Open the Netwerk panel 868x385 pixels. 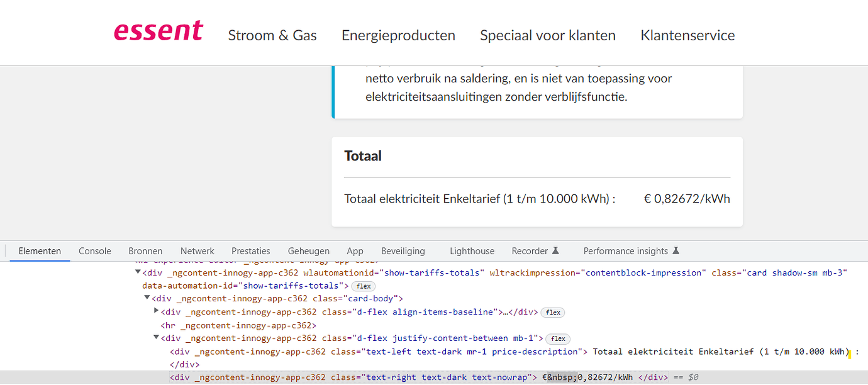pyautogui.click(x=197, y=250)
